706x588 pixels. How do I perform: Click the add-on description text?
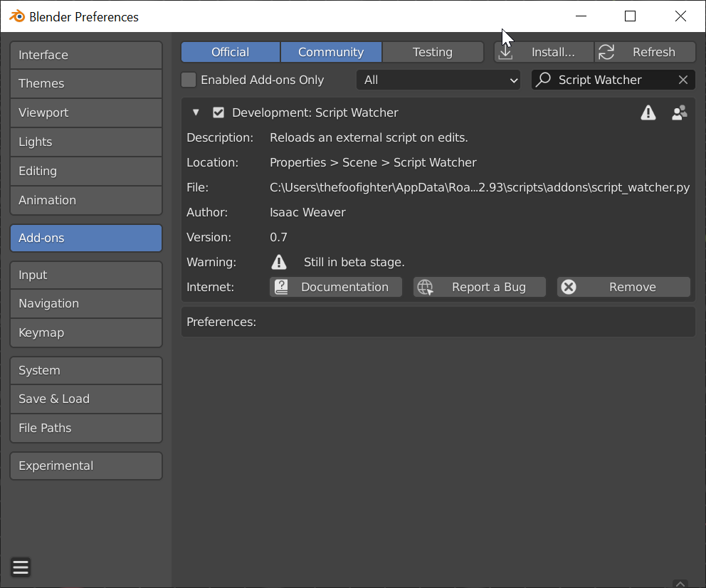click(x=369, y=138)
